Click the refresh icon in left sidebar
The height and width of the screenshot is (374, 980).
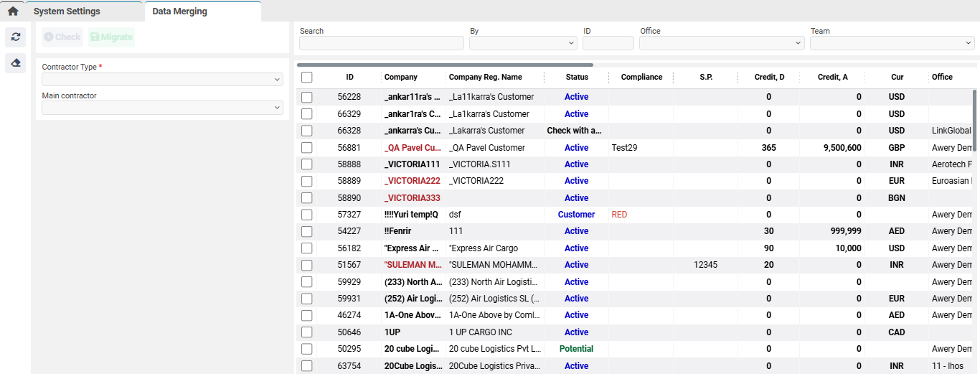tap(16, 37)
